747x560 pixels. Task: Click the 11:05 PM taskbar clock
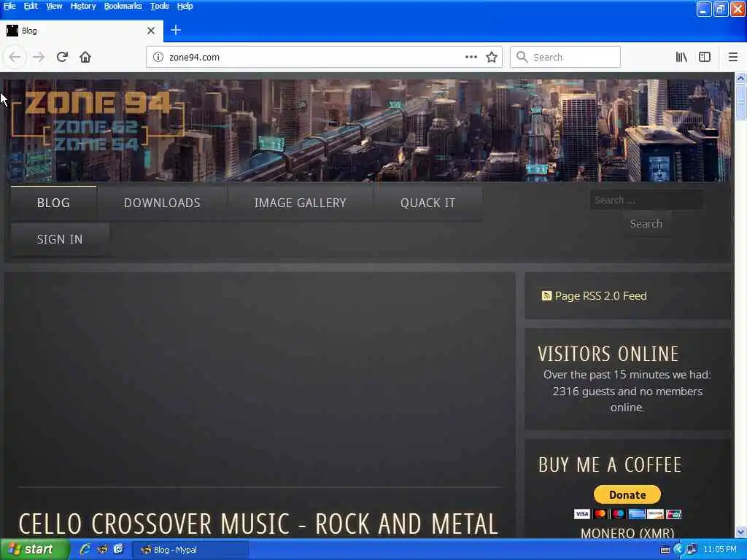[720, 550]
